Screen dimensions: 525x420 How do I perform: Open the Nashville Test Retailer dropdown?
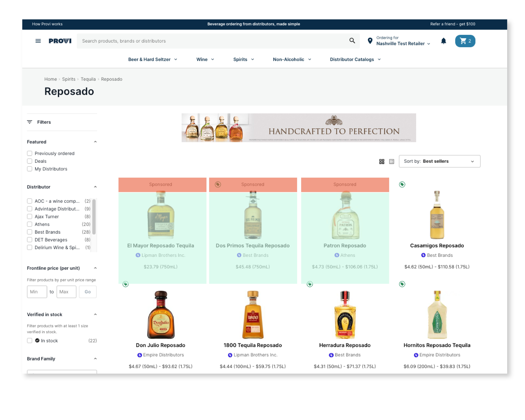(403, 44)
